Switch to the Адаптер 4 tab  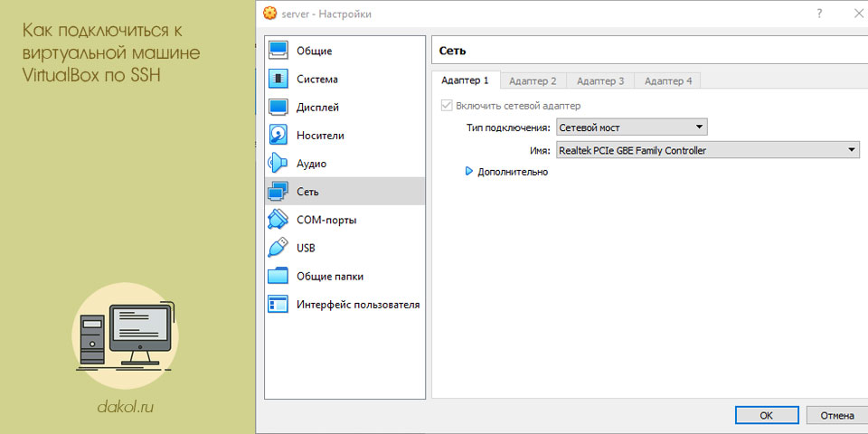(x=668, y=80)
